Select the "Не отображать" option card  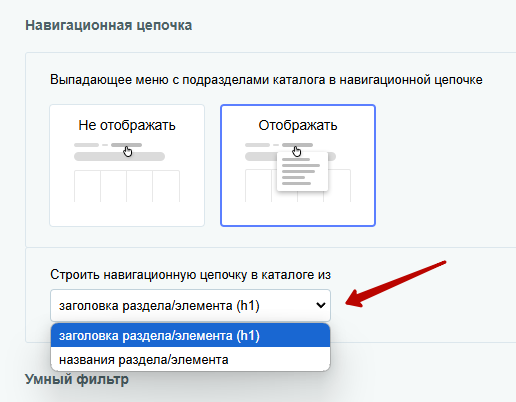pyautogui.click(x=127, y=166)
